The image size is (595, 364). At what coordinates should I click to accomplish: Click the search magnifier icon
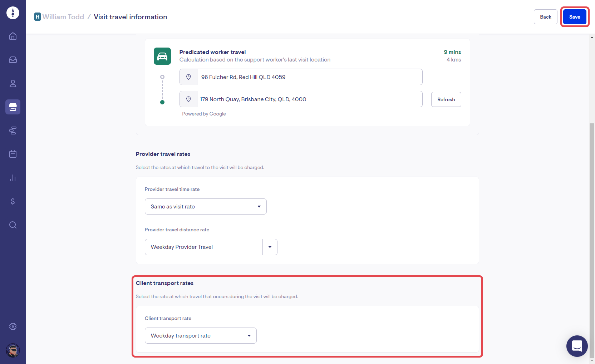point(13,225)
